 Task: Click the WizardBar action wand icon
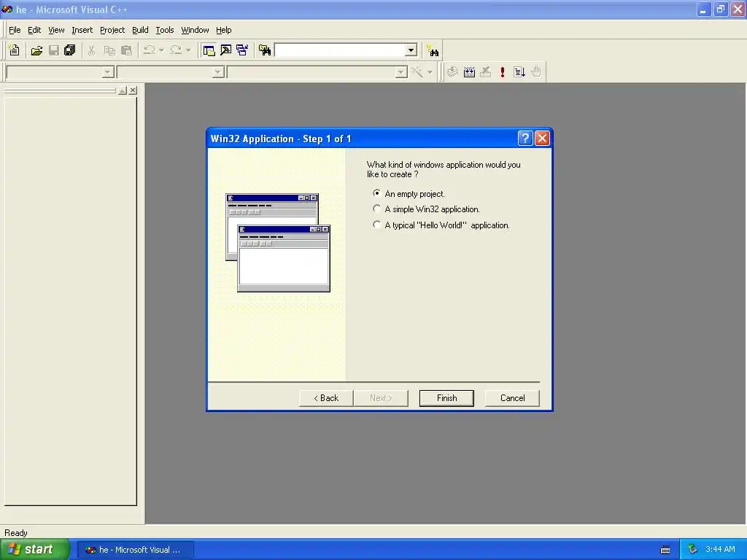417,72
